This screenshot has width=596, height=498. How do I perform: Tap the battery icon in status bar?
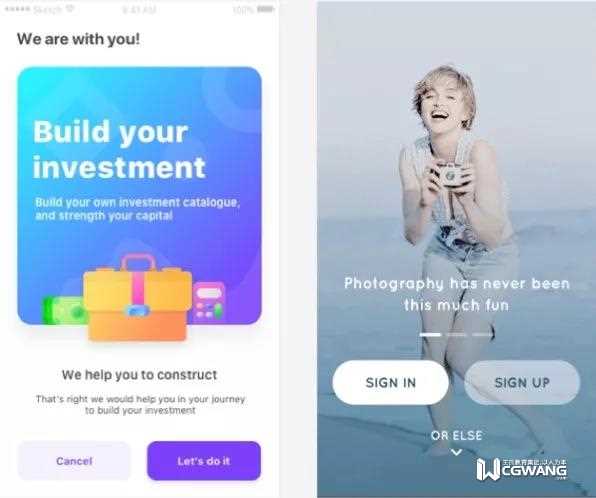click(265, 9)
